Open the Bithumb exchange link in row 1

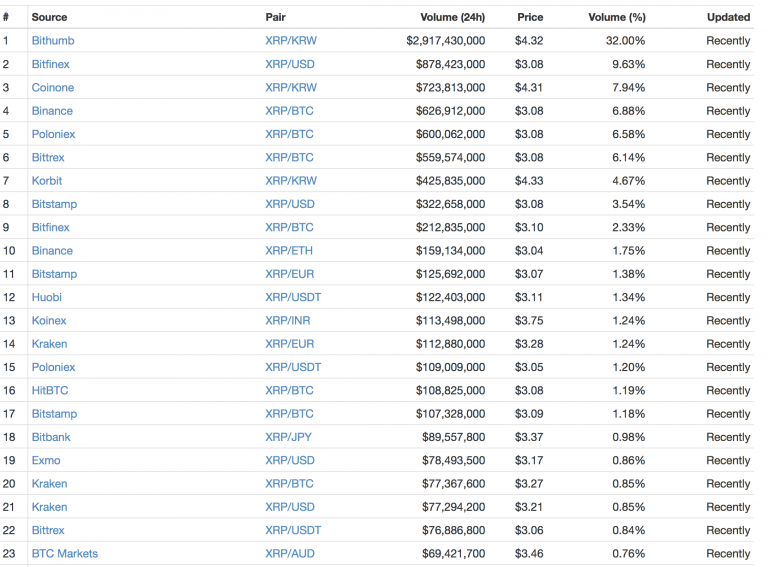coord(53,41)
